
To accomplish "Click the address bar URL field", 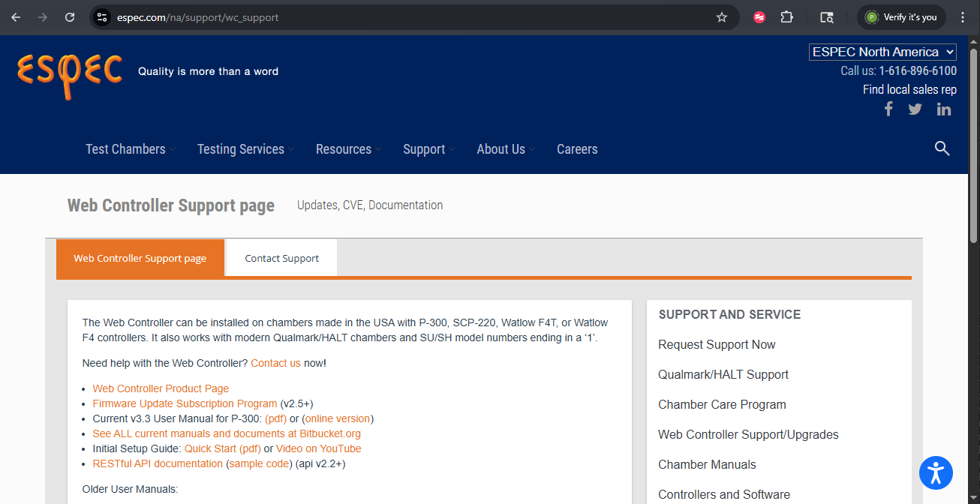I will click(413, 17).
